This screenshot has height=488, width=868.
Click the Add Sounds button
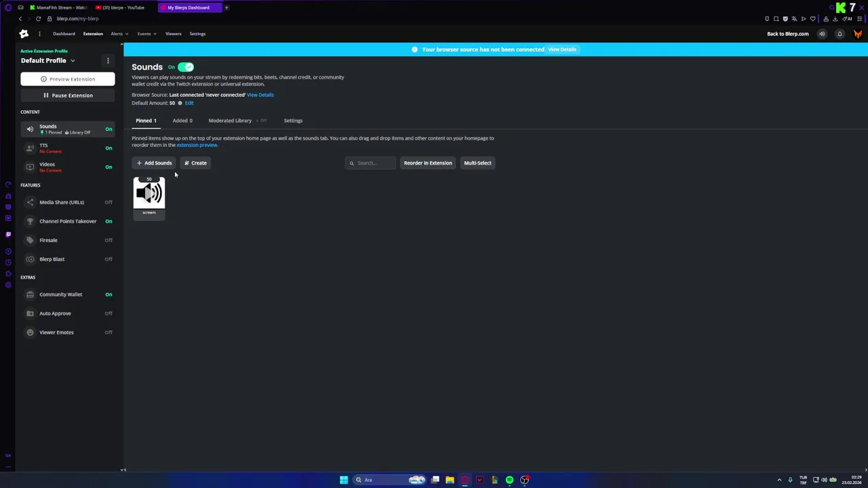point(154,163)
